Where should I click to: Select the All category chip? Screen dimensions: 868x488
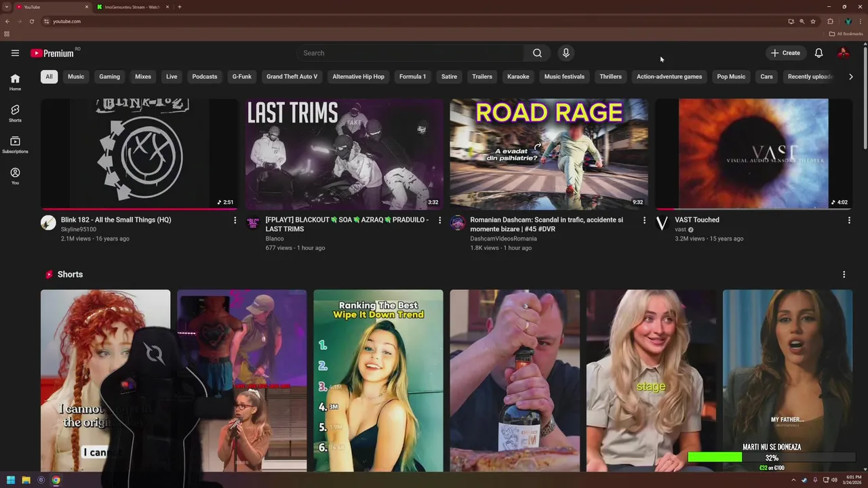(x=49, y=77)
